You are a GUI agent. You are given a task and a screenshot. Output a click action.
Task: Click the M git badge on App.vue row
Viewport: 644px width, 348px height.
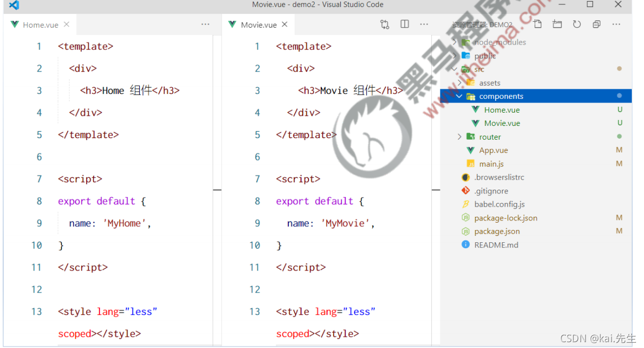point(619,150)
